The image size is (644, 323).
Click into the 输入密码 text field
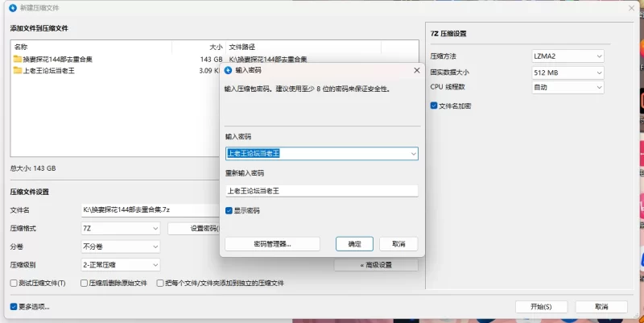321,154
